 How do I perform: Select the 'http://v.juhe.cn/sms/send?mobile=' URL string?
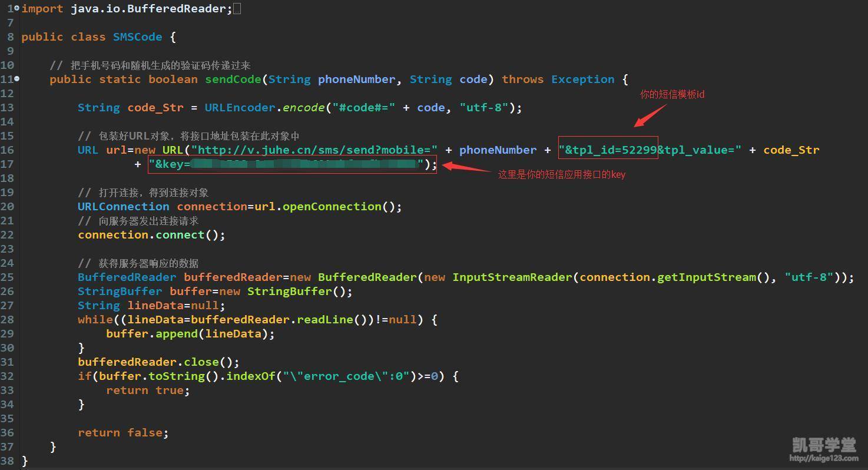[314, 150]
